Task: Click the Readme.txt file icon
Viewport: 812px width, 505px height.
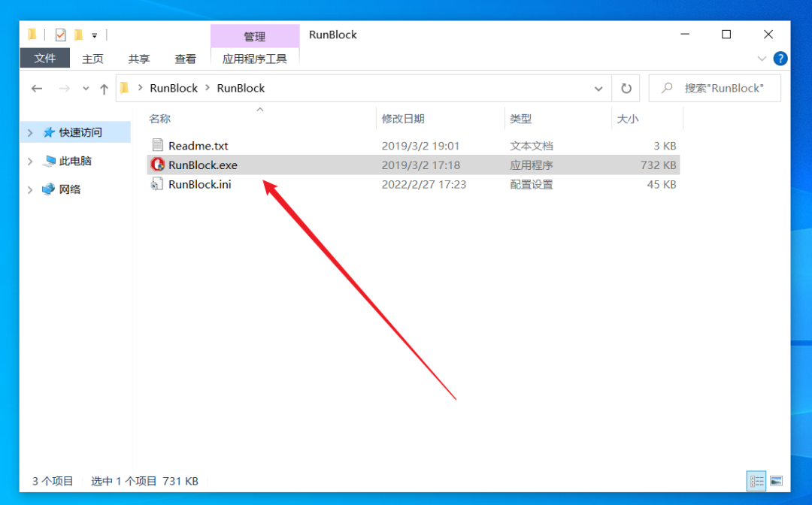Action: (x=157, y=146)
